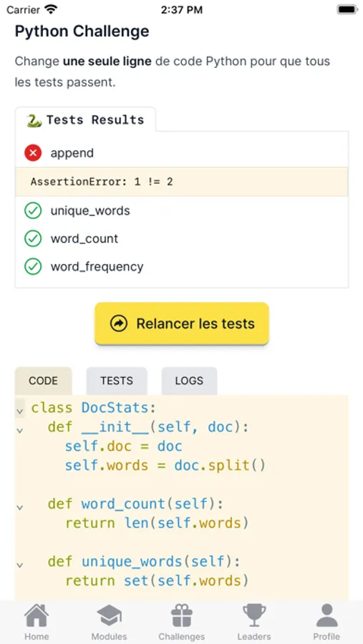363x644 pixels.
Task: Click the class DocStats line
Action: 94,408
